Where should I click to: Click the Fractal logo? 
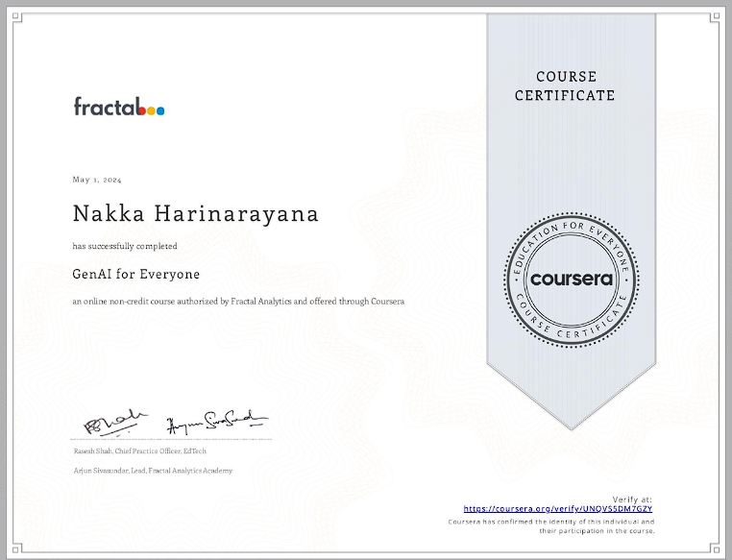click(x=119, y=107)
